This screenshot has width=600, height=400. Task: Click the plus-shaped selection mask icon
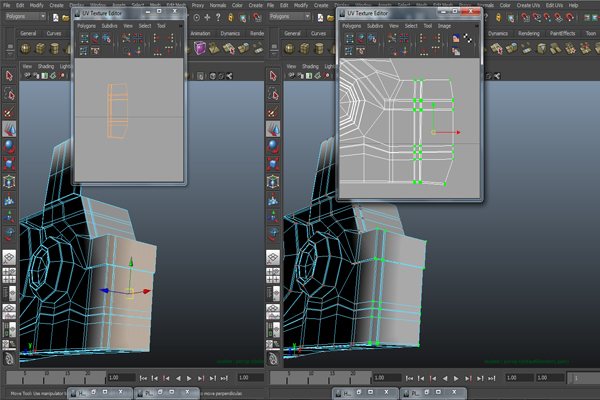207,17
